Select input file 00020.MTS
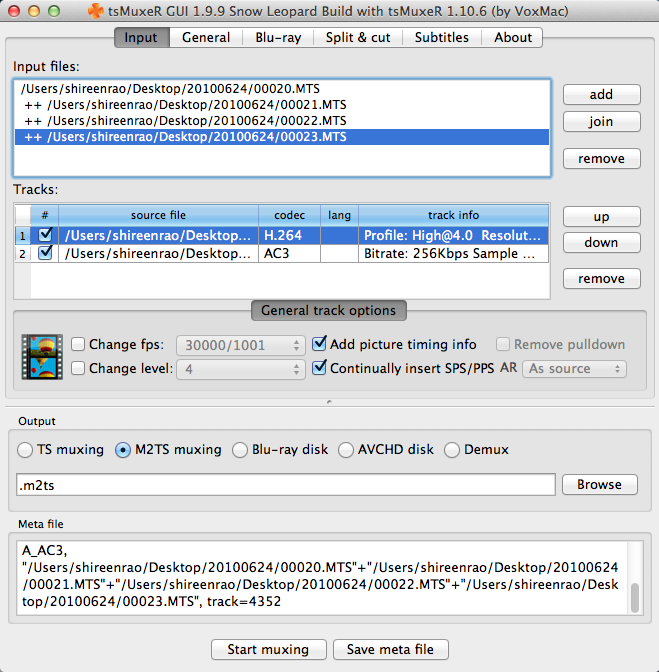Screen dimensions: 659x672 282,89
